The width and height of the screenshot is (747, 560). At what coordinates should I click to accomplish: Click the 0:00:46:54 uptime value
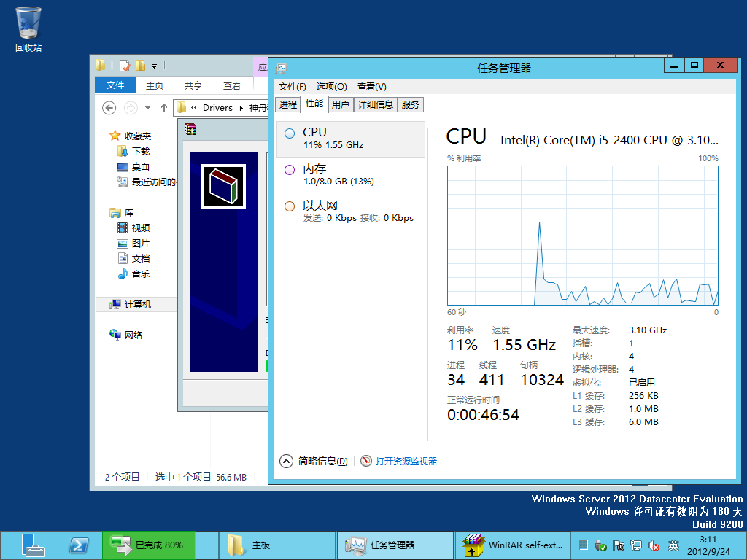pyautogui.click(x=483, y=415)
